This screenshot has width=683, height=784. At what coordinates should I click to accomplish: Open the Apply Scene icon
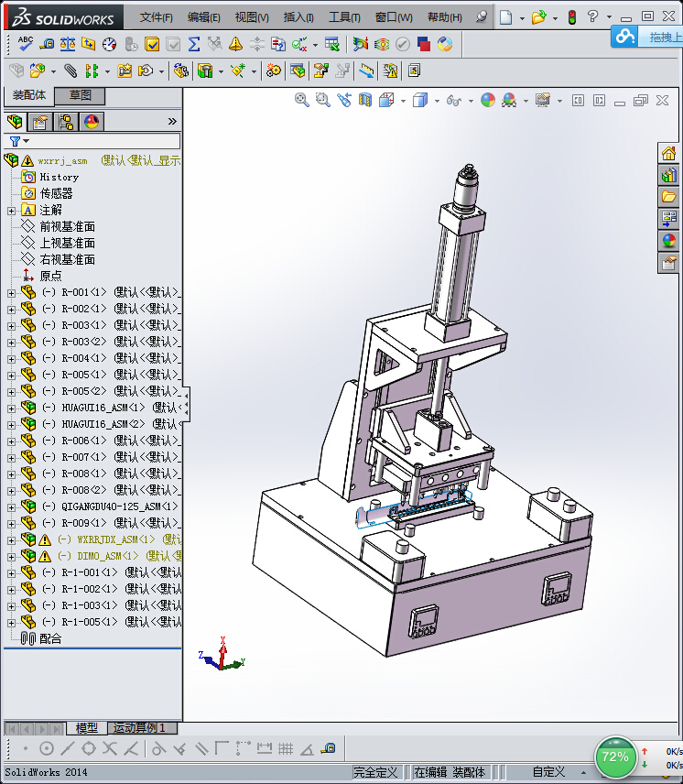pyautogui.click(x=509, y=100)
